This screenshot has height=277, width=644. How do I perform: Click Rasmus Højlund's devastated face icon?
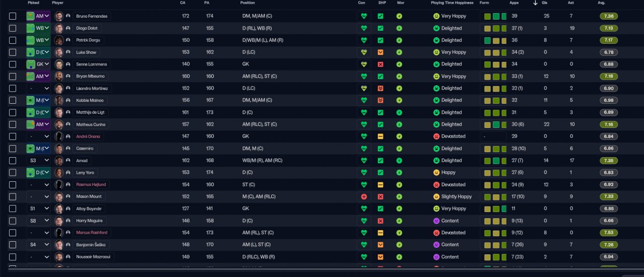pyautogui.click(x=436, y=185)
